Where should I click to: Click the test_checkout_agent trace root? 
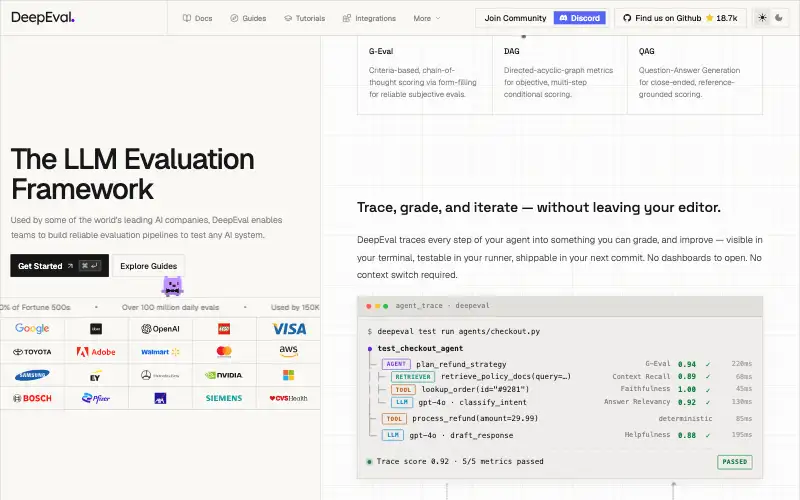click(420, 348)
